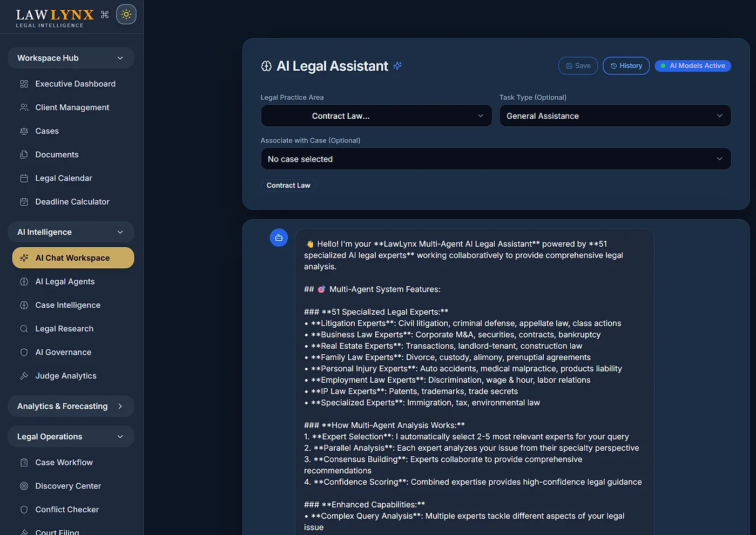Click the Documents file icon
The height and width of the screenshot is (535, 756).
coord(24,154)
